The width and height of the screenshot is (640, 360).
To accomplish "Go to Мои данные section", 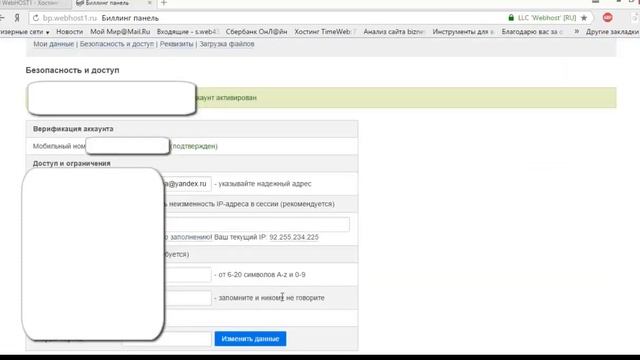I will coord(53,44).
